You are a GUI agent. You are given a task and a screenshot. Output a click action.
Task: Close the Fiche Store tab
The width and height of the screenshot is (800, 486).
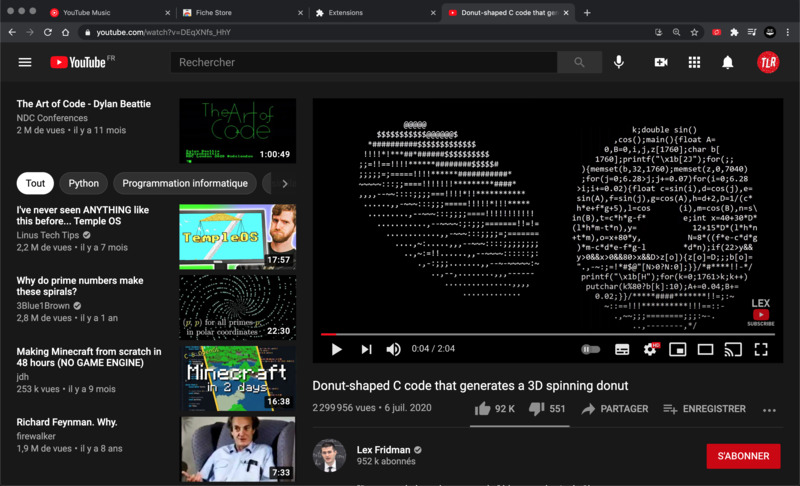pos(300,13)
